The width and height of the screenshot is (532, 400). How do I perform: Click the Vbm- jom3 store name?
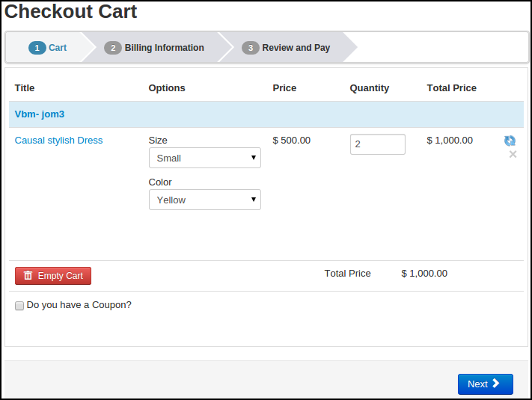coord(40,114)
